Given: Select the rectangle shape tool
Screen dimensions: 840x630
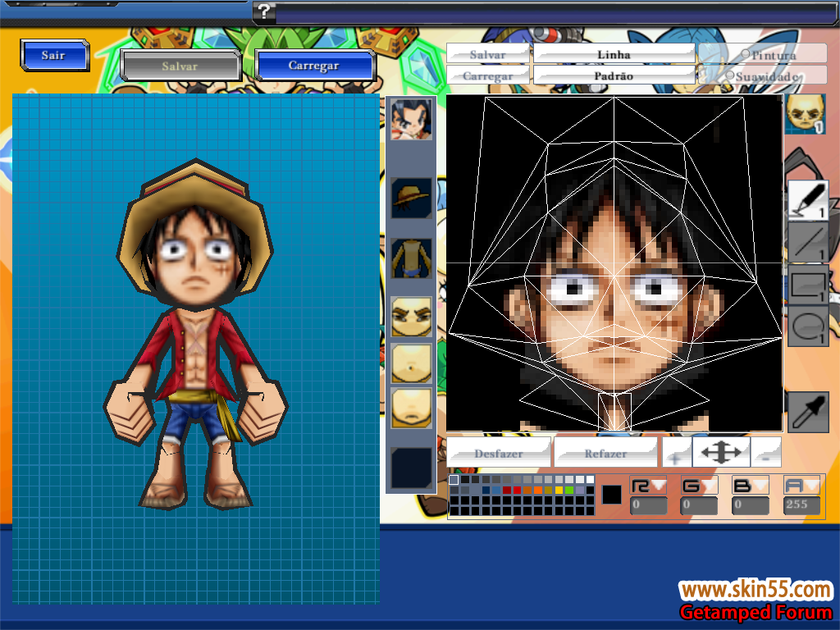Looking at the screenshot, I should [x=808, y=285].
